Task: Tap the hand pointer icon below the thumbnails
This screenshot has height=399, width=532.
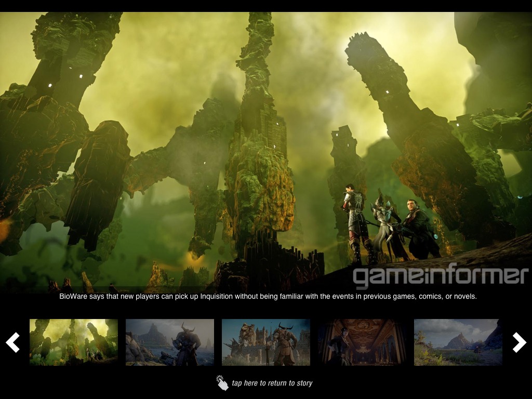Action: (x=222, y=383)
